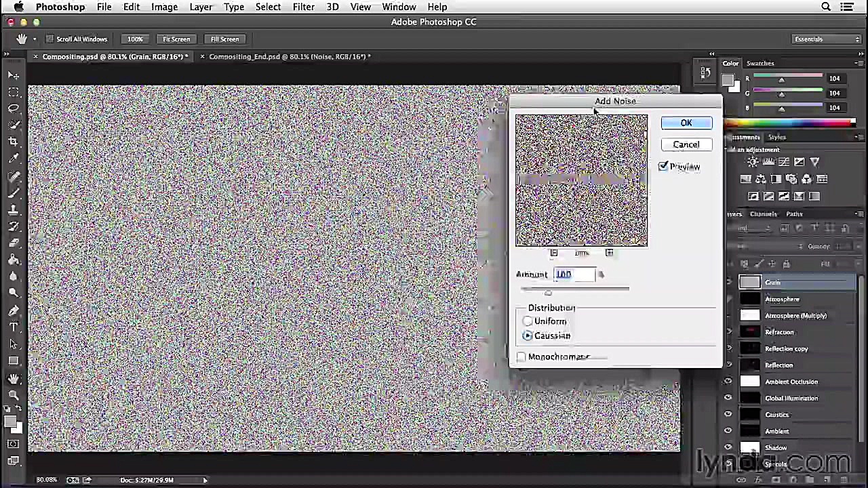Select the Dodge tool
The height and width of the screenshot is (488, 868).
pyautogui.click(x=14, y=293)
